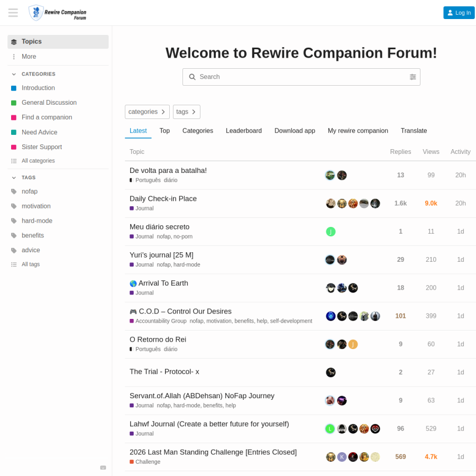Click the Log In button
This screenshot has width=476, height=476.
click(459, 13)
